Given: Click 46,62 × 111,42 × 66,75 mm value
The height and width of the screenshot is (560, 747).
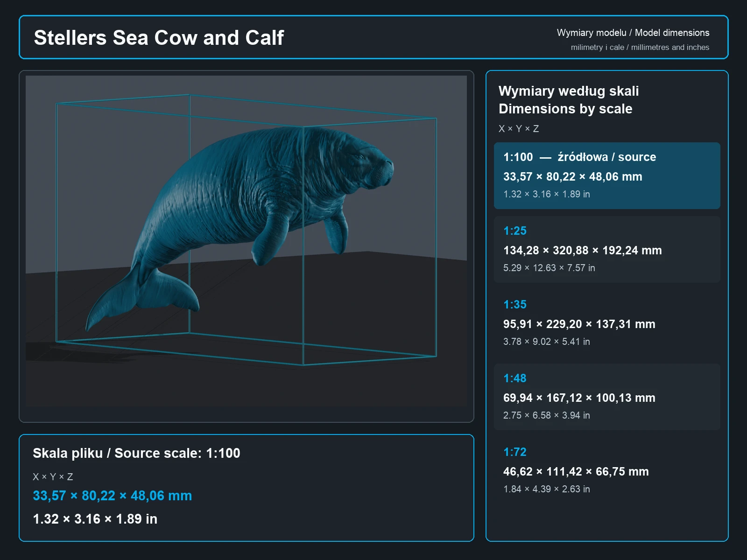Looking at the screenshot, I should click(576, 471).
